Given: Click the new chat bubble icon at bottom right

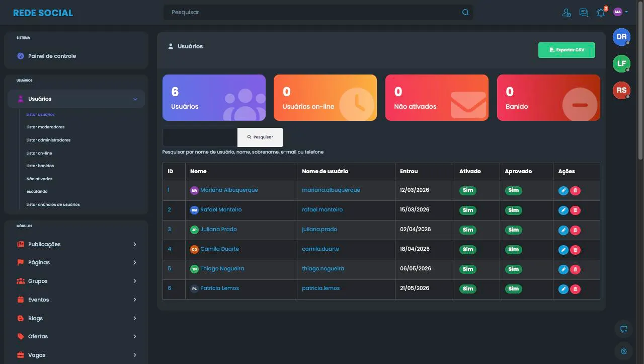Looking at the screenshot, I should coord(624,329).
